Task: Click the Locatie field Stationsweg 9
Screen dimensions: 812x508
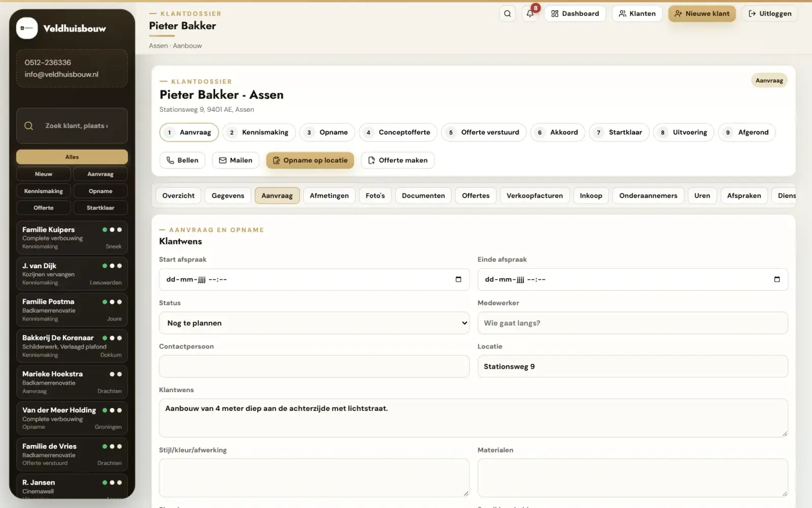Action: [x=632, y=366]
